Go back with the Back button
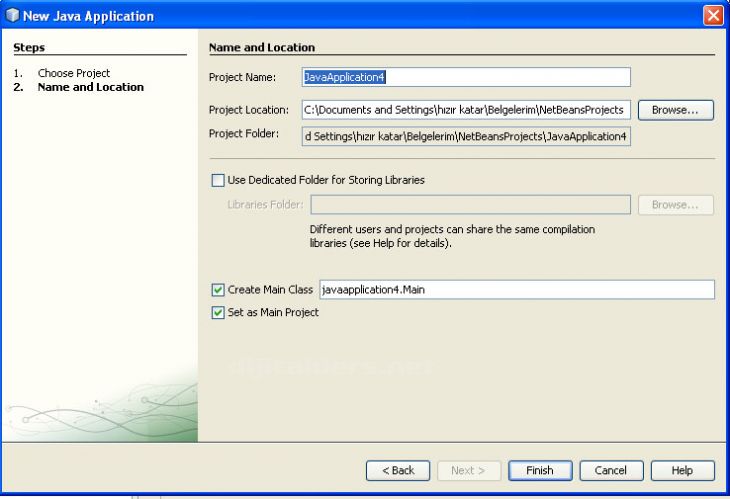The image size is (730, 499). (x=398, y=471)
